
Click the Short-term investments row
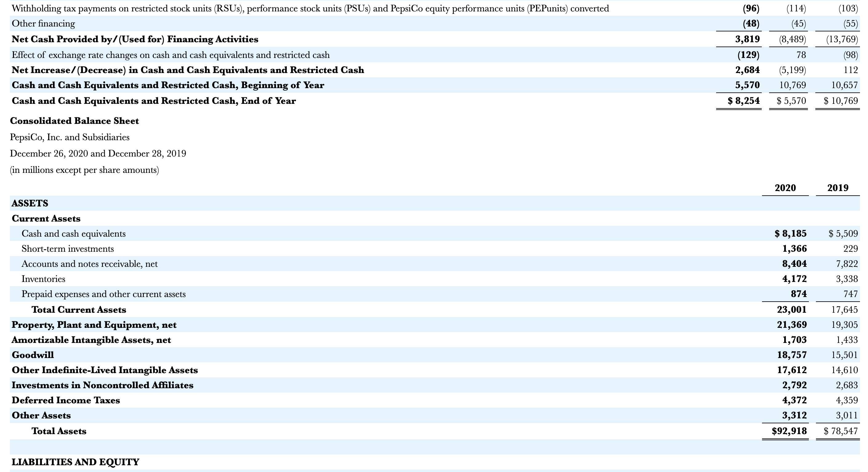(x=68, y=248)
